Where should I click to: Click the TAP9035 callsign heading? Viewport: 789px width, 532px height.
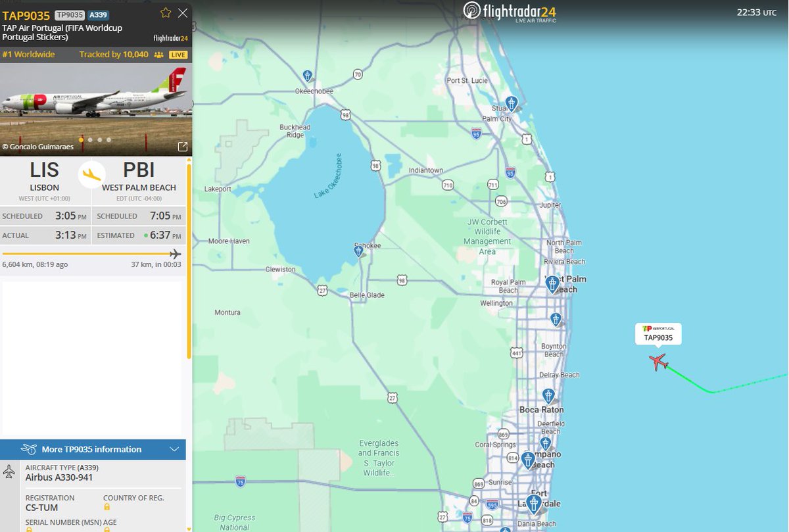(x=26, y=15)
